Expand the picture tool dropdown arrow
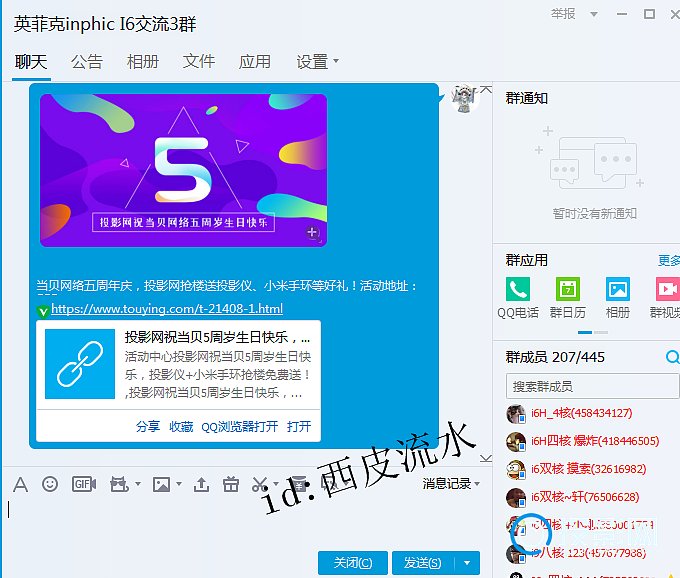The height and width of the screenshot is (578, 680). (179, 483)
